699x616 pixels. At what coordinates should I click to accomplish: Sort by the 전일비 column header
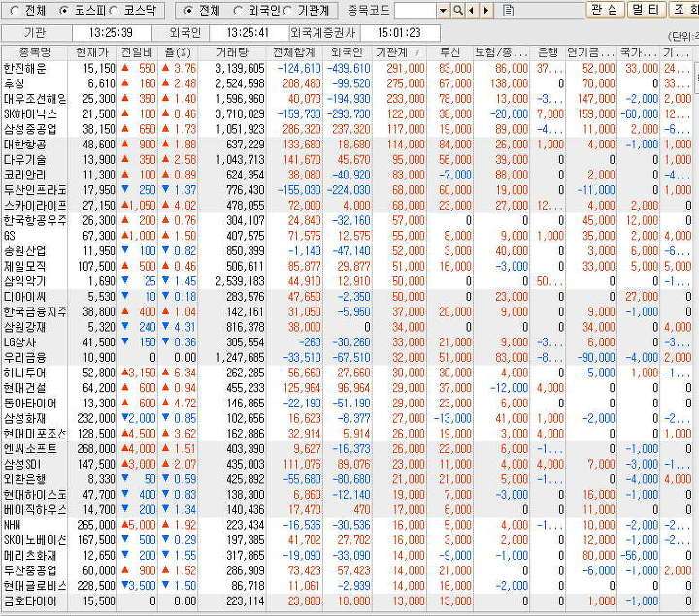(137, 52)
